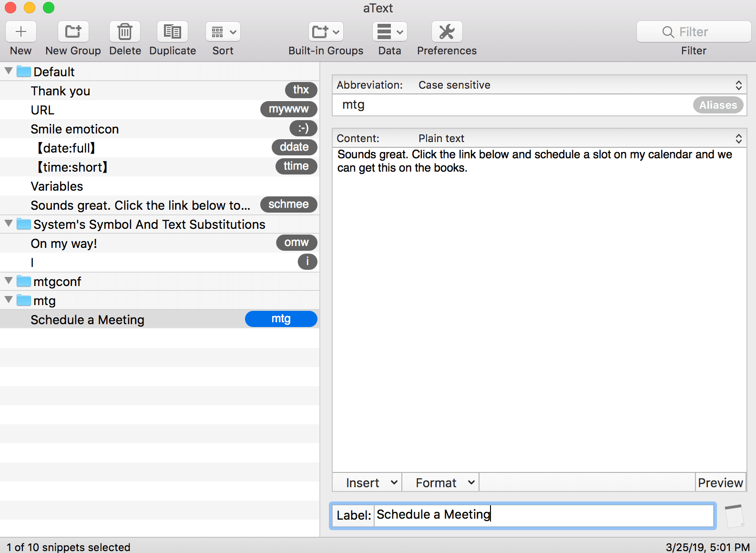Viewport: 756px width, 553px height.
Task: Select the Thank you snippet
Action: [160, 91]
